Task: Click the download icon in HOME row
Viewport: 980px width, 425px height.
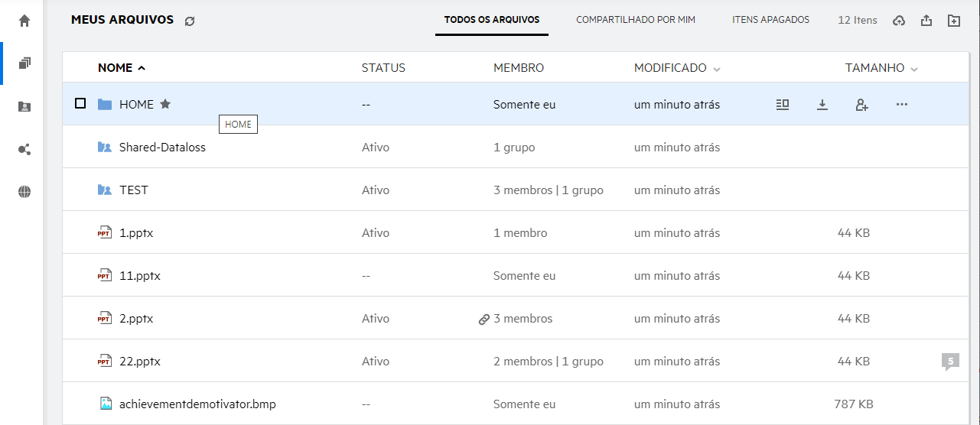Action: click(x=822, y=105)
